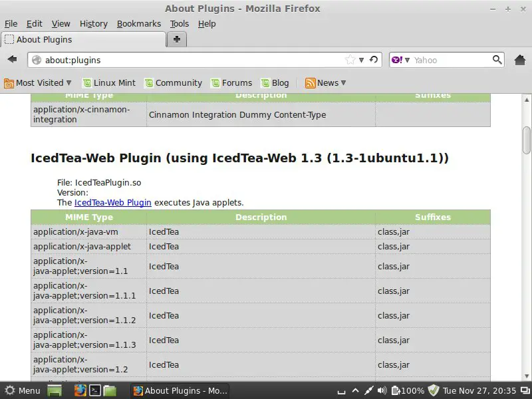Go to the Home page icon
This screenshot has width=532, height=399.
pyautogui.click(x=520, y=60)
